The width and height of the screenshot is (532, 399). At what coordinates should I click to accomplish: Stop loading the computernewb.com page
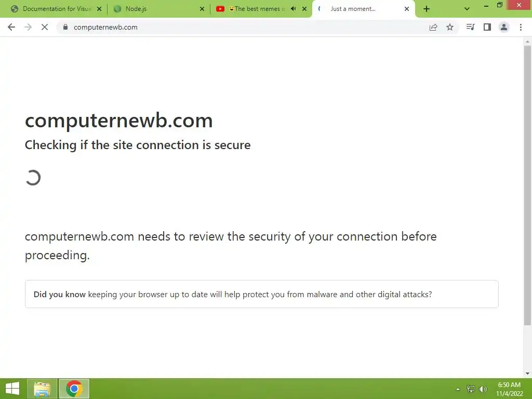pos(45,27)
